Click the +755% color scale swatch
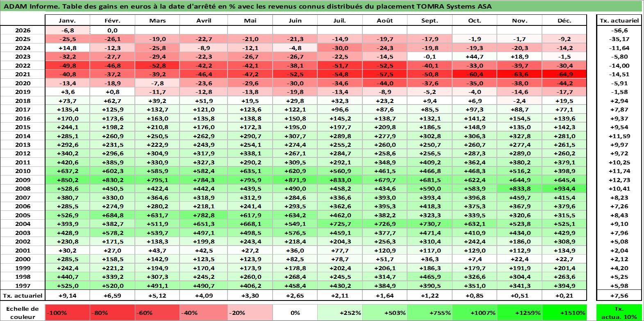This screenshot has height=321, width=644. [x=430, y=312]
